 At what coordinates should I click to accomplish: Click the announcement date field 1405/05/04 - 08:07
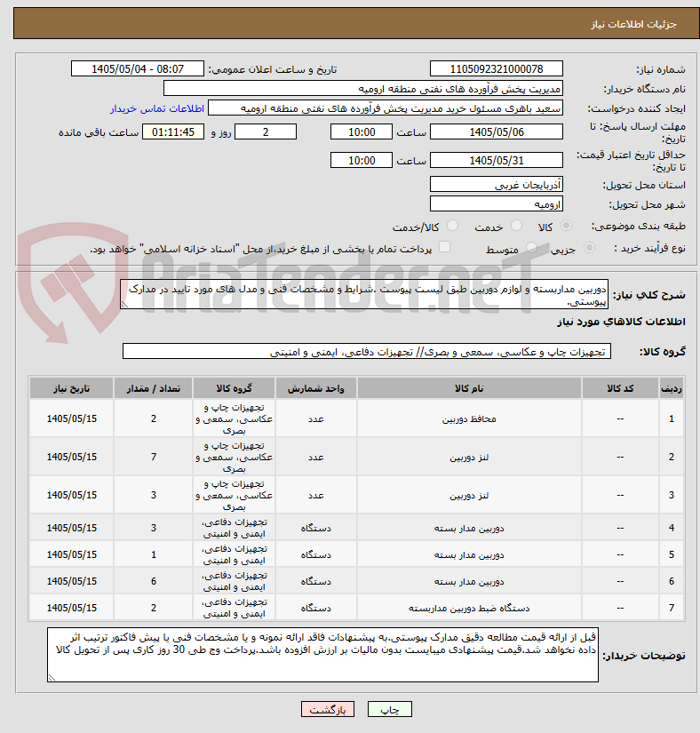click(138, 68)
